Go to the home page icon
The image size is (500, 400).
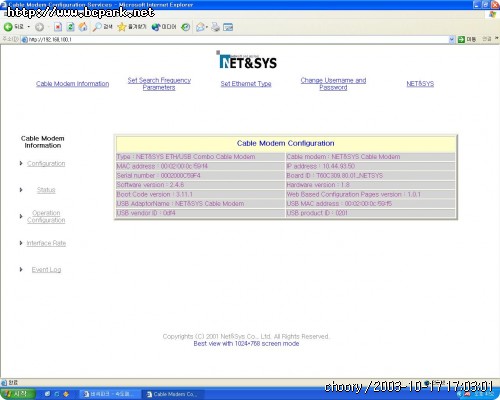click(83, 27)
